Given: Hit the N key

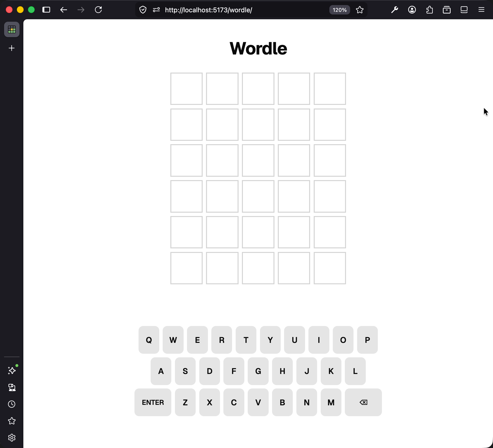Looking at the screenshot, I should [x=307, y=402].
